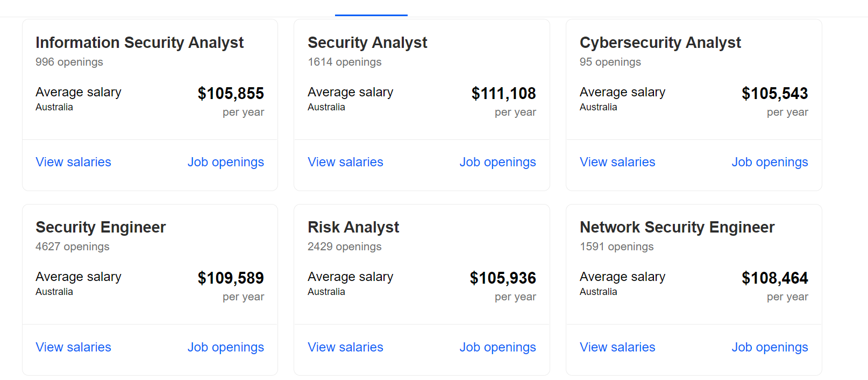
Task: View salaries for Information Security Analyst
Action: pos(73,162)
